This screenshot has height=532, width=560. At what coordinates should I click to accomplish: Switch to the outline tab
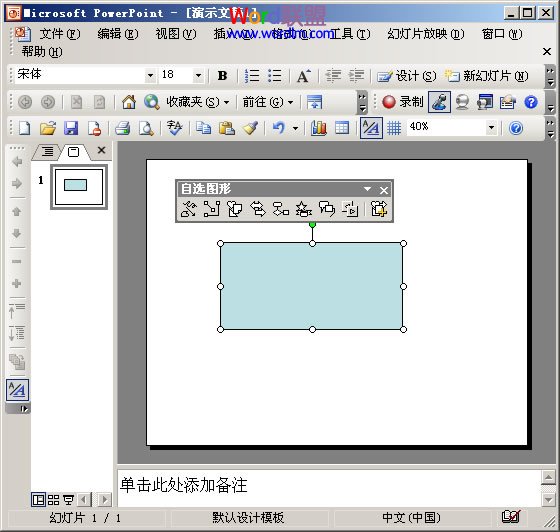[47, 152]
